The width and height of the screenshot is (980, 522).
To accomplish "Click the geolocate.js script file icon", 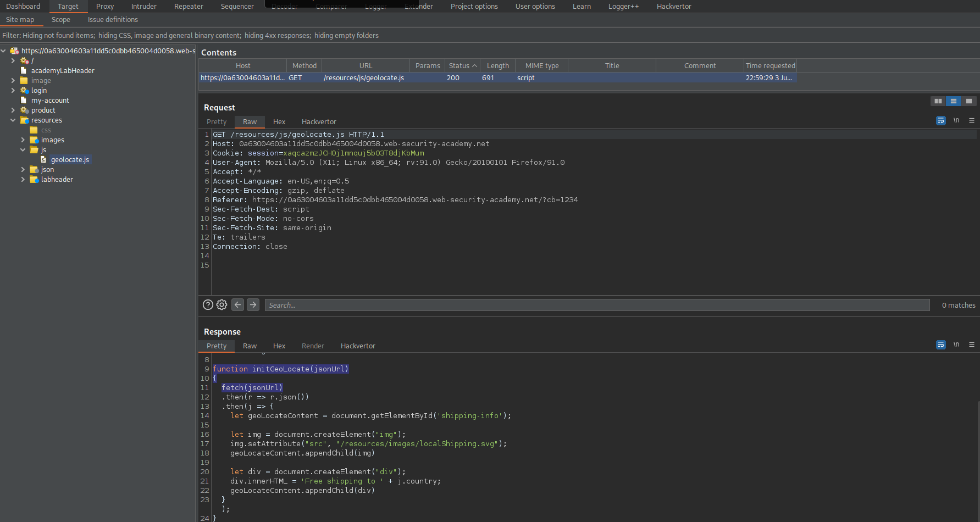I will click(43, 159).
